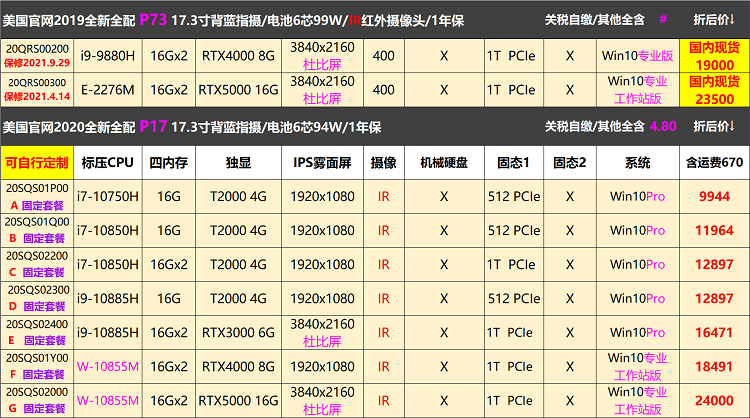Click model cell 20SQS02000 package G
The width and height of the screenshot is (750, 418).
[x=37, y=400]
